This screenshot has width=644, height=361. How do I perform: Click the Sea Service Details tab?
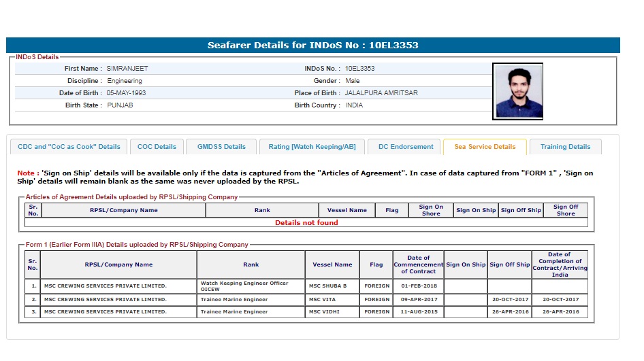coord(485,147)
